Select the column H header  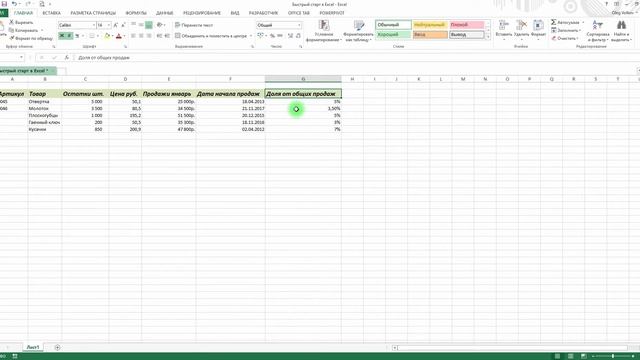pos(352,79)
